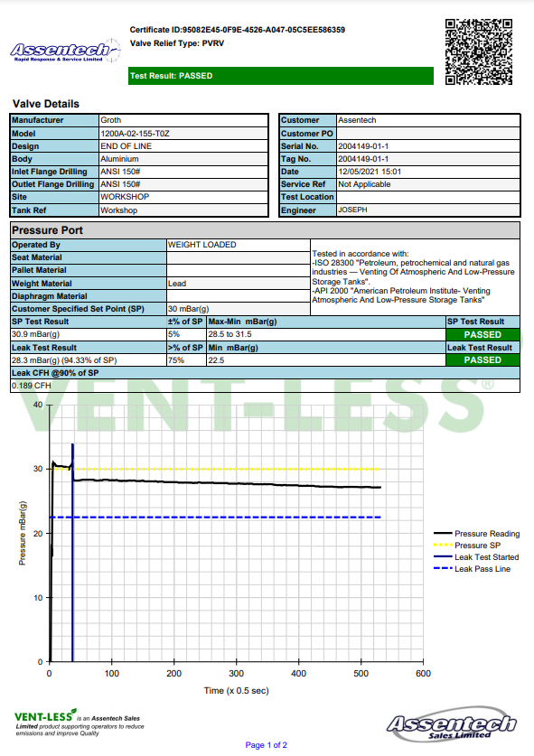
Task: Click the leak threshold value '75%'
Action: (x=176, y=360)
